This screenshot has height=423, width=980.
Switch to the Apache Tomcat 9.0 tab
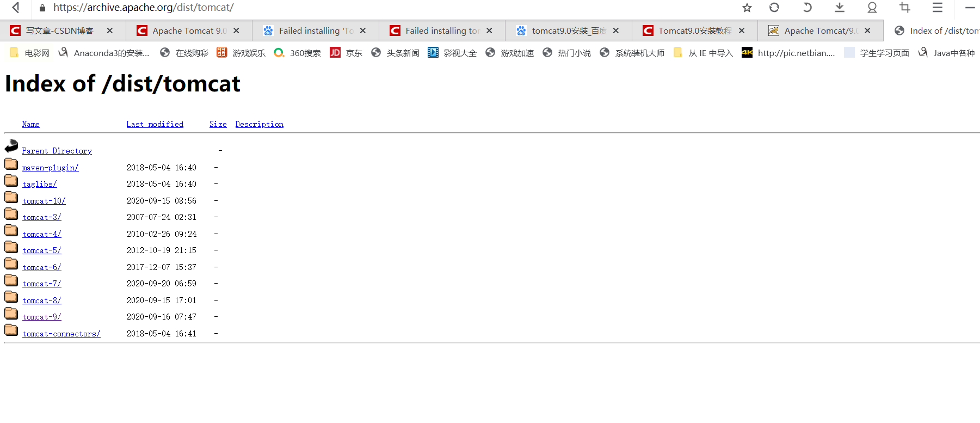pyautogui.click(x=189, y=30)
